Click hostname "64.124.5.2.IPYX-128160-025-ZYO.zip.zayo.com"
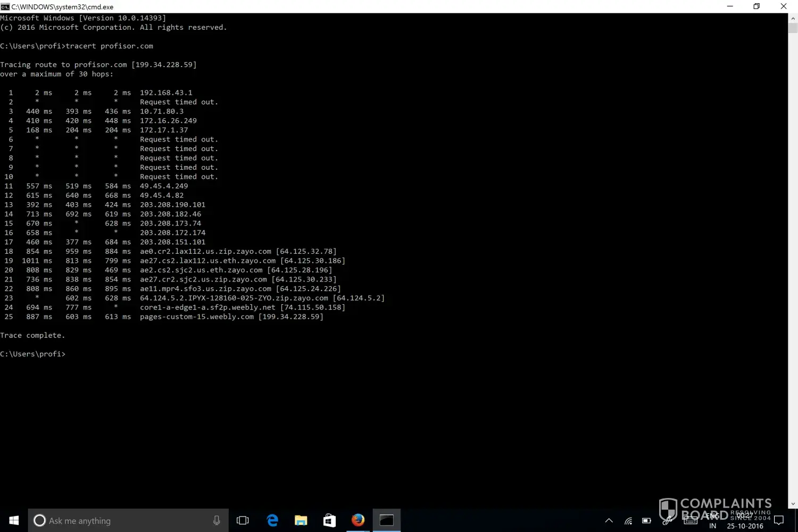Image resolution: width=798 pixels, height=532 pixels. click(x=234, y=298)
